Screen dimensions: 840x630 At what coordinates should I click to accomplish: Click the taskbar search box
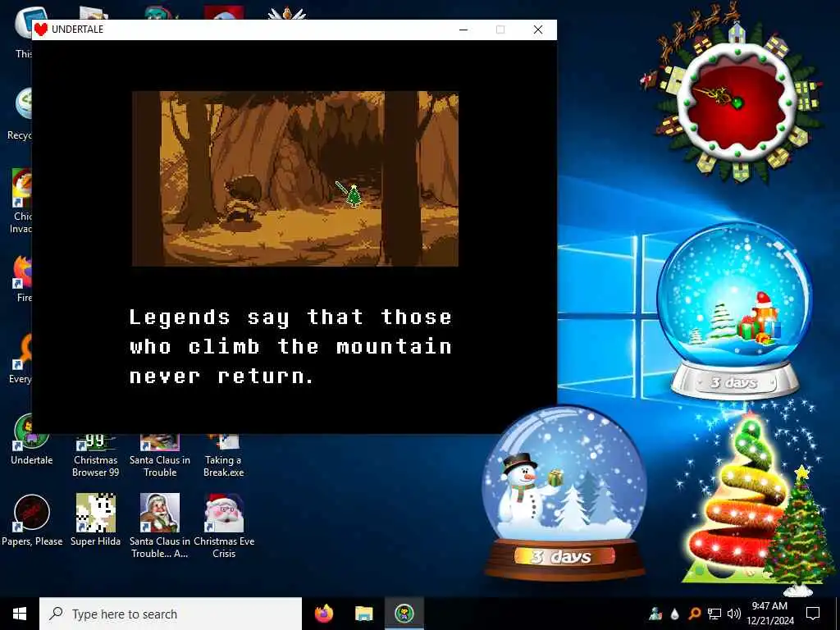pos(171,614)
